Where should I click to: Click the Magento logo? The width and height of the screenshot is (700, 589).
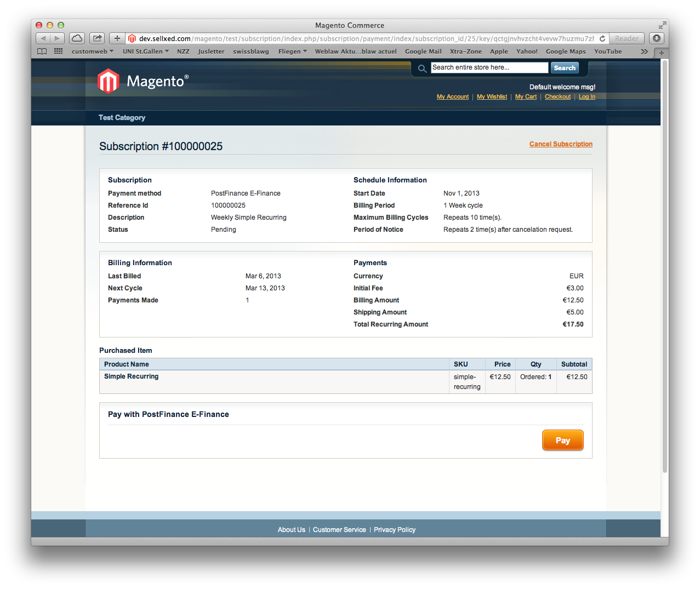pyautogui.click(x=143, y=81)
